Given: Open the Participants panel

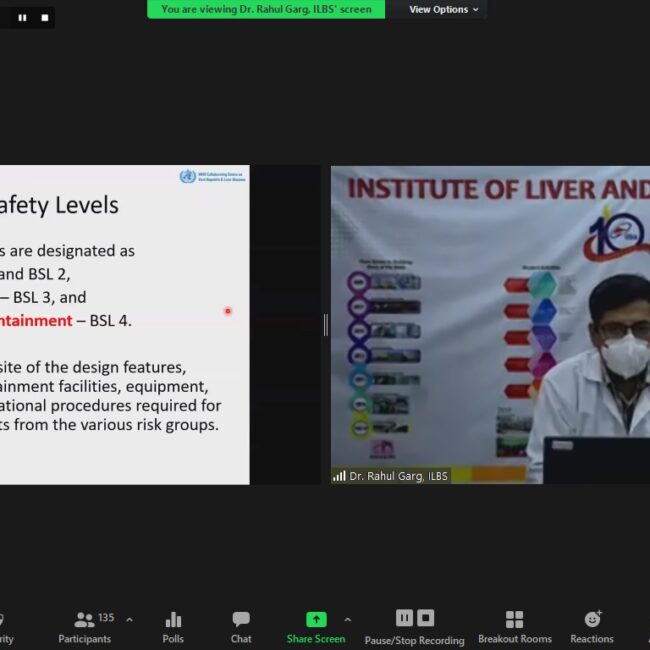Looking at the screenshot, I should [84, 626].
